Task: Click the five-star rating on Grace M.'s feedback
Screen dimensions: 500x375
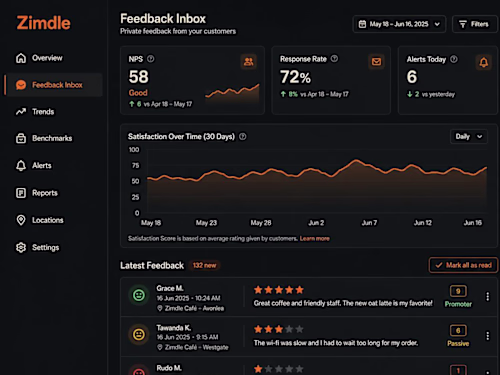Action: 279,290
